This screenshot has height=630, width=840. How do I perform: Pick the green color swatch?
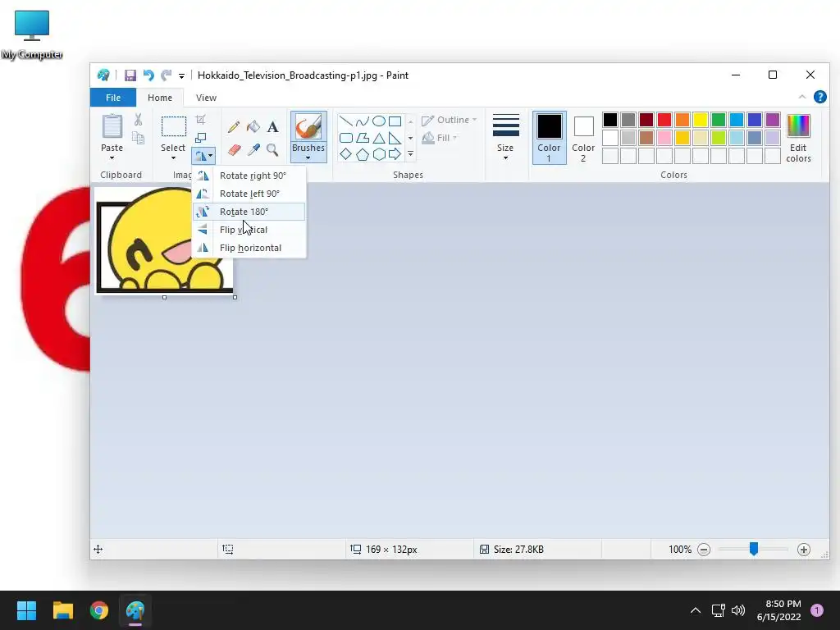pyautogui.click(x=719, y=120)
